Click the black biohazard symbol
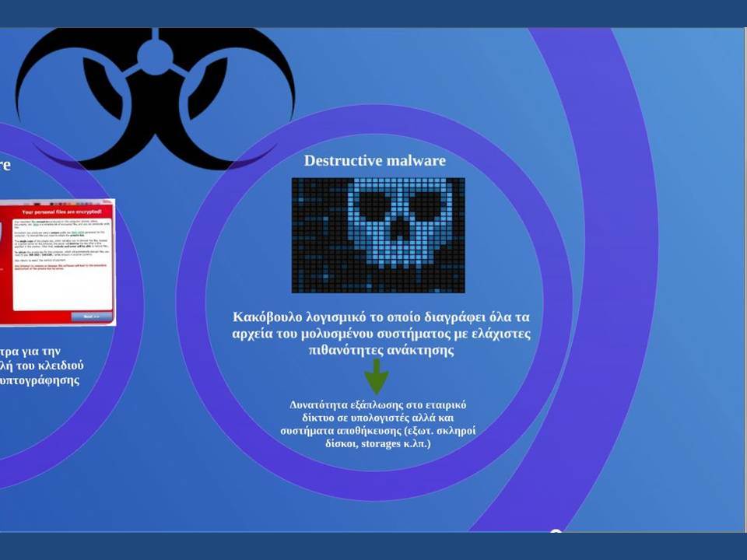The height and width of the screenshot is (560, 747). 155,99
